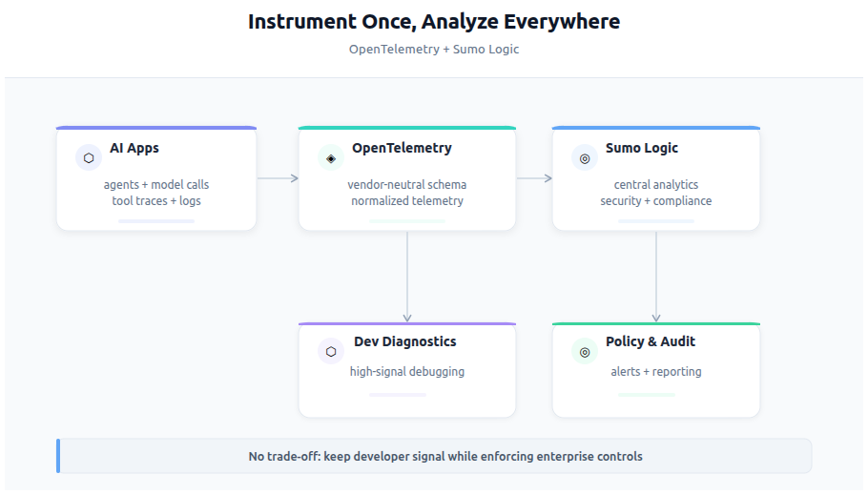The image size is (868, 495).
Task: Click the progress bar in Policy & Audit card
Action: click(x=647, y=395)
